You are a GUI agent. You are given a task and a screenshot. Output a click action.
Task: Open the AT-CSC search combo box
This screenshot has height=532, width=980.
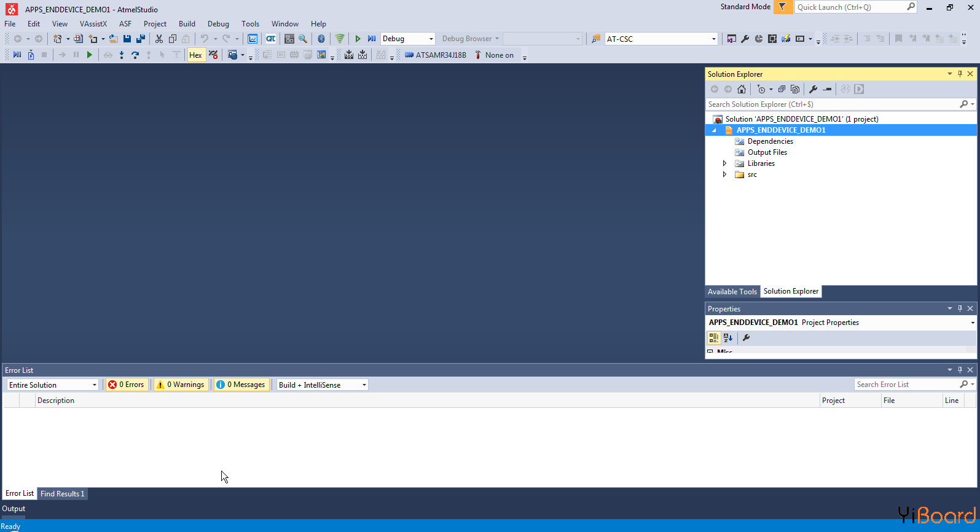coord(661,39)
